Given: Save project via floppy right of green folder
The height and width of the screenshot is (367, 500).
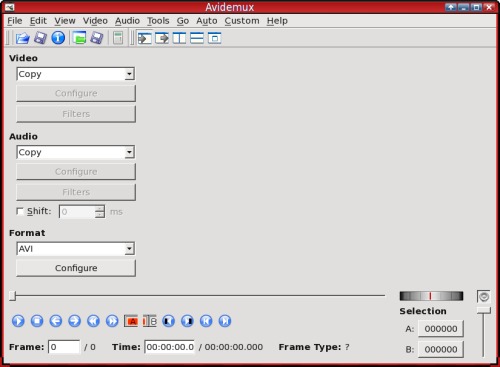Looking at the screenshot, I should tap(97, 38).
